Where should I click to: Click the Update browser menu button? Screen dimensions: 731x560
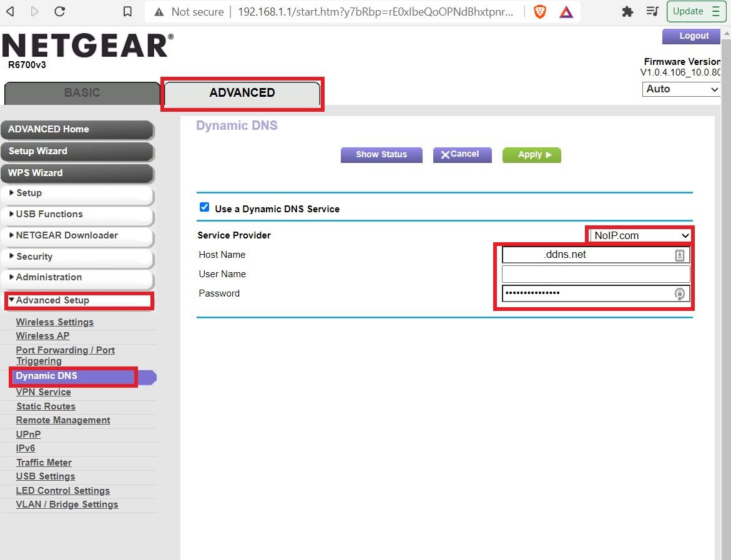[x=696, y=11]
